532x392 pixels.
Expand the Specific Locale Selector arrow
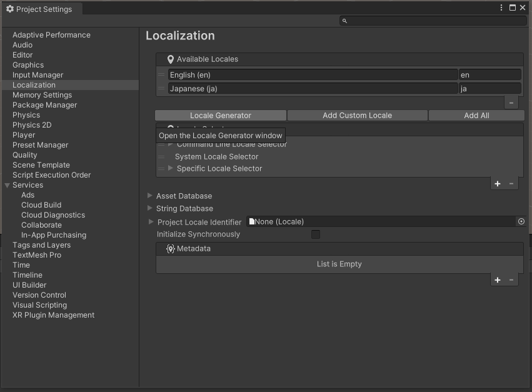[171, 168]
